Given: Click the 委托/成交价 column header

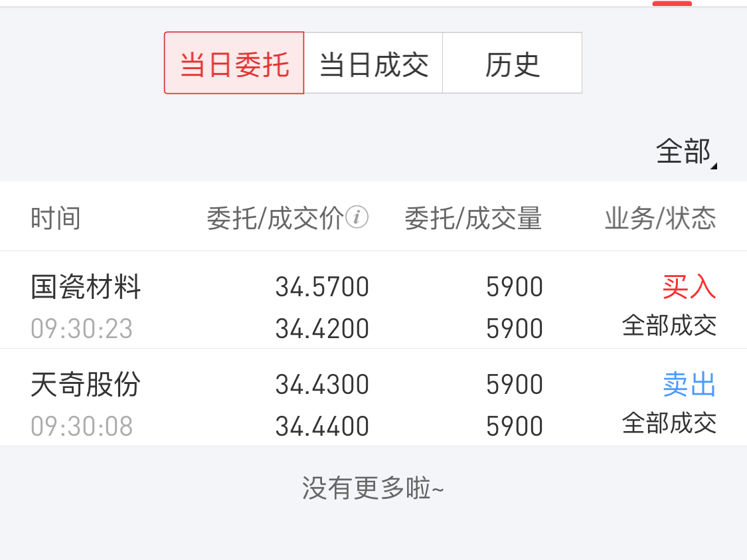Looking at the screenshot, I should coord(276,219).
